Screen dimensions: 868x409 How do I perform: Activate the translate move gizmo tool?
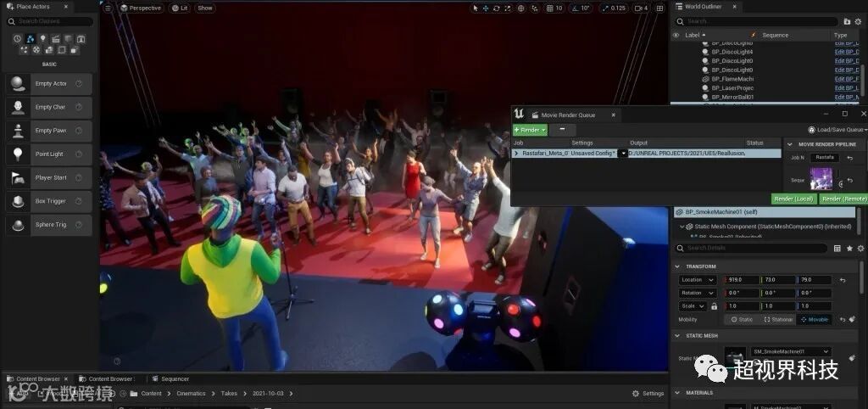coord(486,8)
